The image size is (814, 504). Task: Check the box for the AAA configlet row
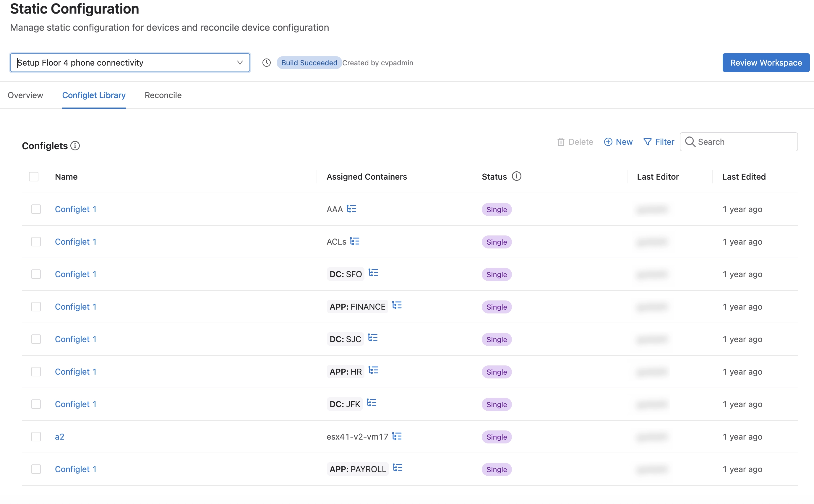click(x=36, y=209)
